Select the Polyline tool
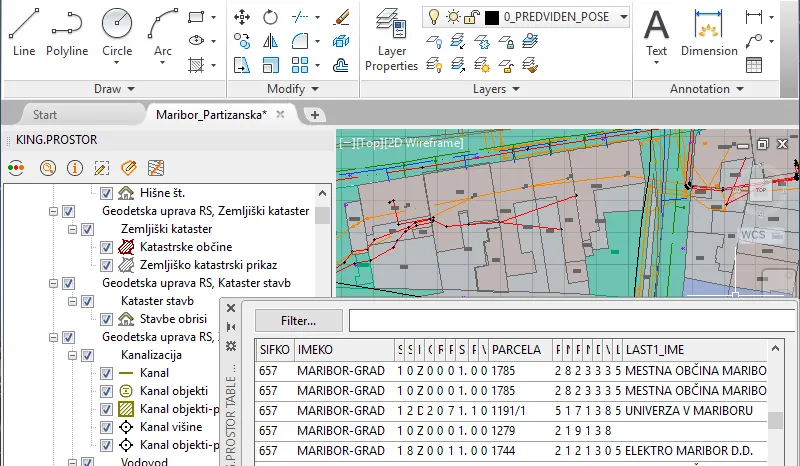800x466 pixels. (x=67, y=30)
